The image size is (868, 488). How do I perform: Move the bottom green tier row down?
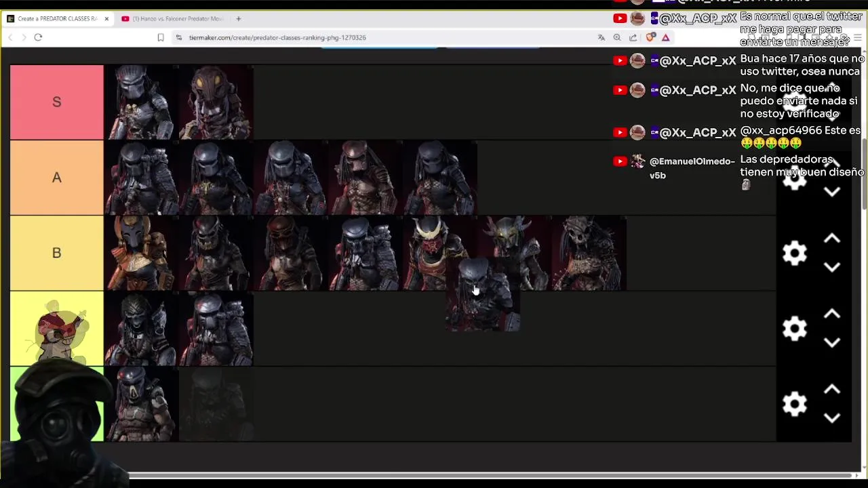click(x=832, y=418)
